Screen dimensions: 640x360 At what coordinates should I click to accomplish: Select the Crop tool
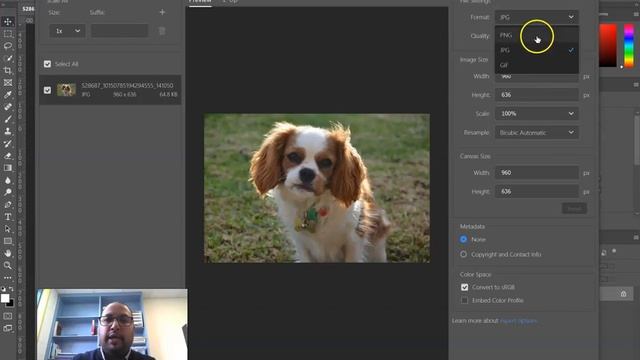(8, 70)
